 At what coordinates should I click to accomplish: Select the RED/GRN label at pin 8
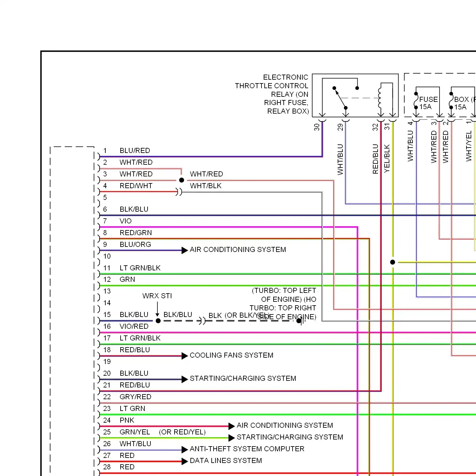[136, 233]
